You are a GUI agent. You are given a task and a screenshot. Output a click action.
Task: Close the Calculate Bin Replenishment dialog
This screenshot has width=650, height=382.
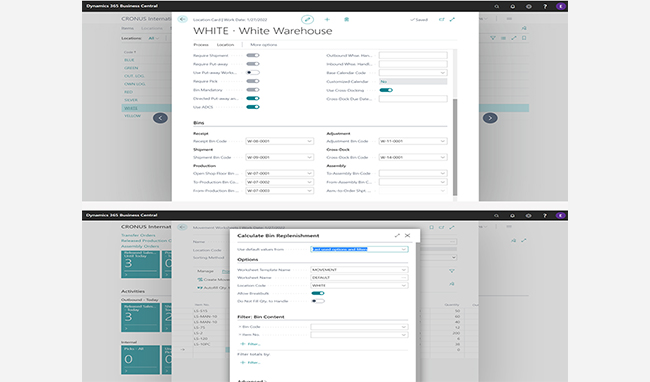(407, 235)
